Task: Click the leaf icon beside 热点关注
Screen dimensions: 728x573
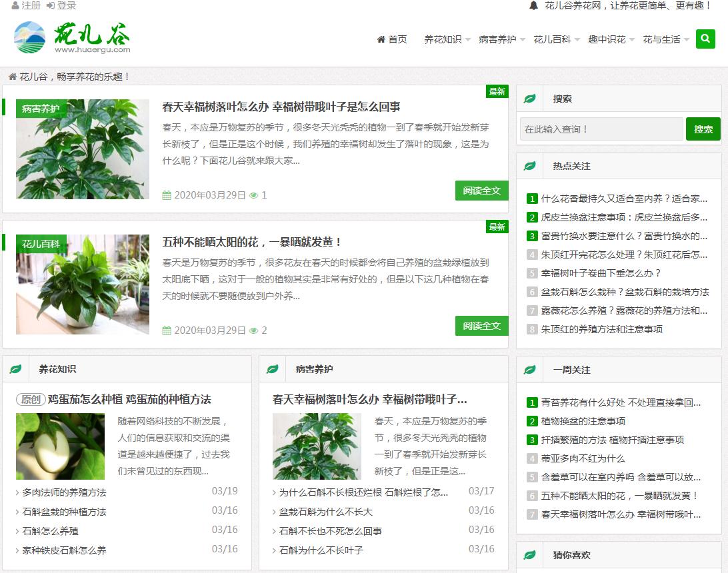Action: click(529, 165)
